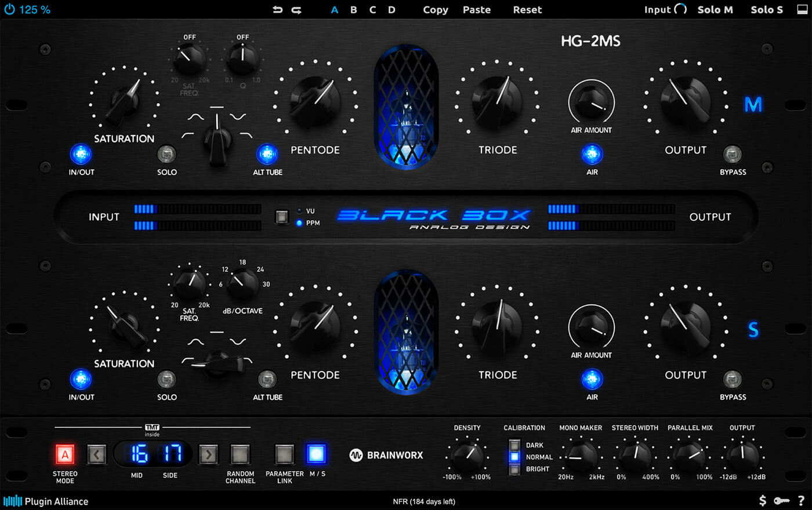This screenshot has width=812, height=510.
Task: Select NORMAL calibration
Action: point(514,457)
